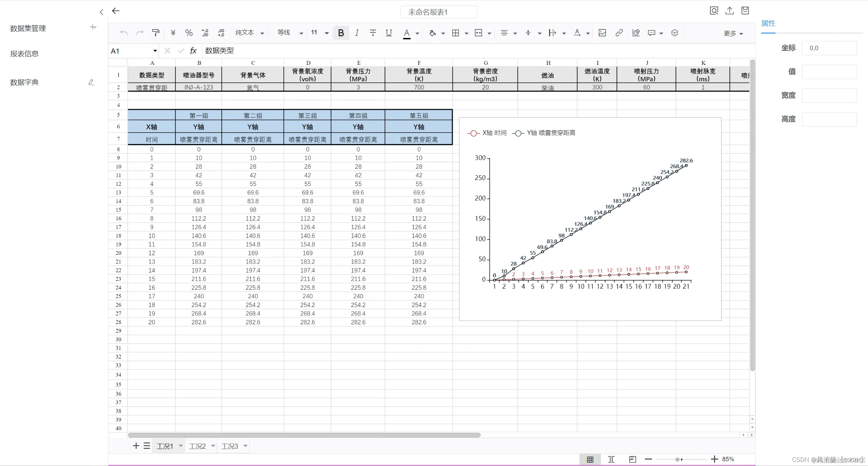Toggle bold formatting
This screenshot has width=868, height=466.
[341, 33]
